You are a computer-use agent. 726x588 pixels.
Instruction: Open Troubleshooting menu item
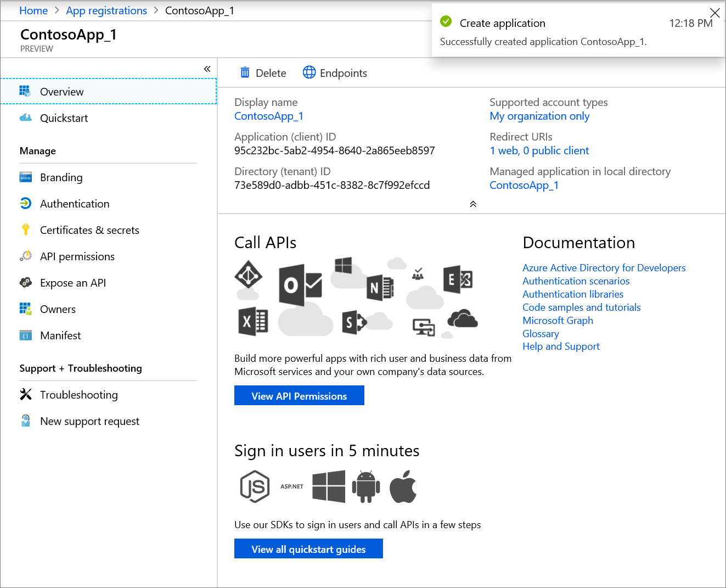(x=109, y=395)
